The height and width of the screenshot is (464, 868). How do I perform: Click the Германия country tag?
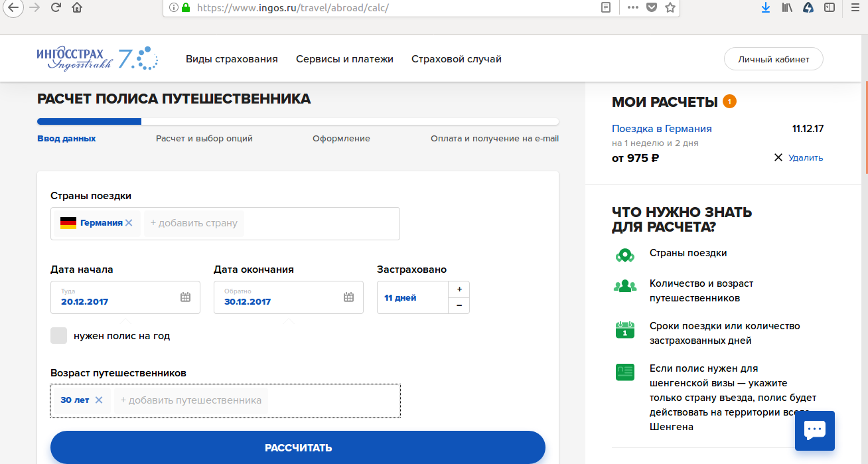point(97,223)
